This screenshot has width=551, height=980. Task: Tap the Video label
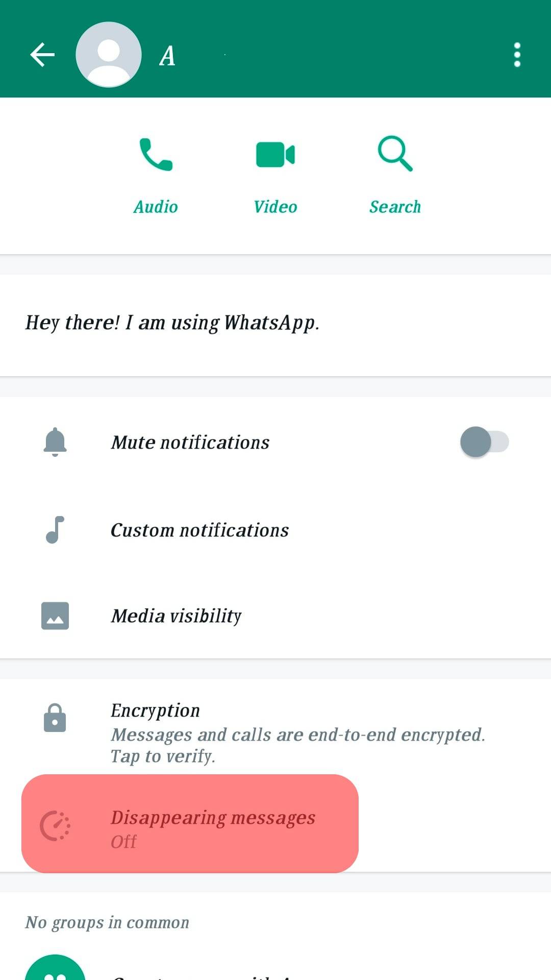point(275,207)
